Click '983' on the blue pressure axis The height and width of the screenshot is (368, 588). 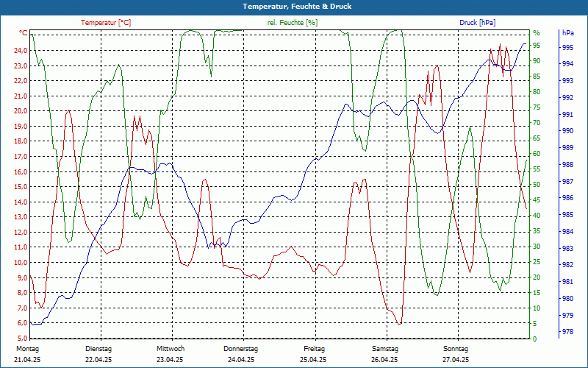coord(567,248)
